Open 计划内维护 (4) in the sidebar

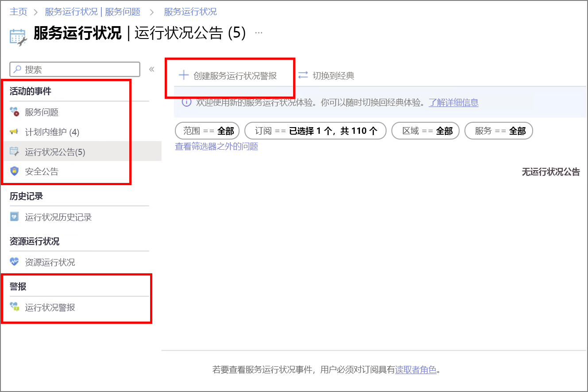52,132
